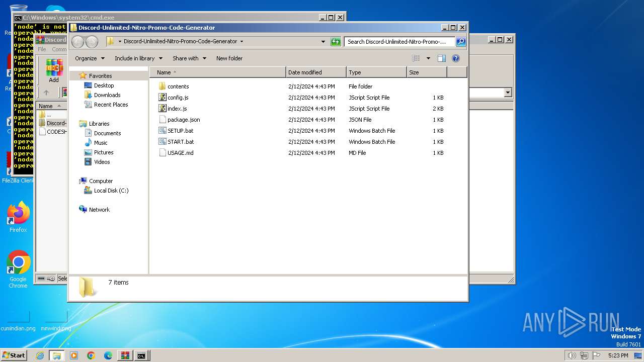Open the Explorer Help question mark icon
This screenshot has height=362, width=644.
(456, 58)
